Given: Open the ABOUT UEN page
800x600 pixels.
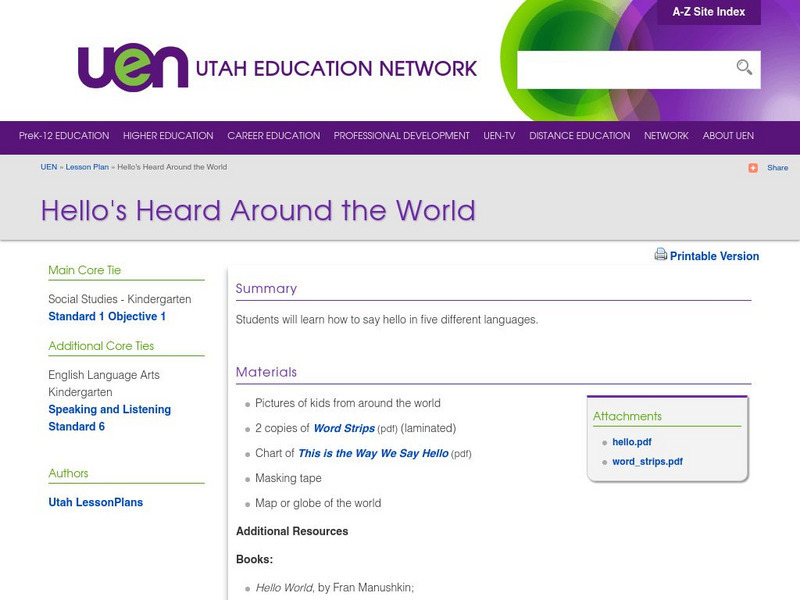Looking at the screenshot, I should (731, 135).
